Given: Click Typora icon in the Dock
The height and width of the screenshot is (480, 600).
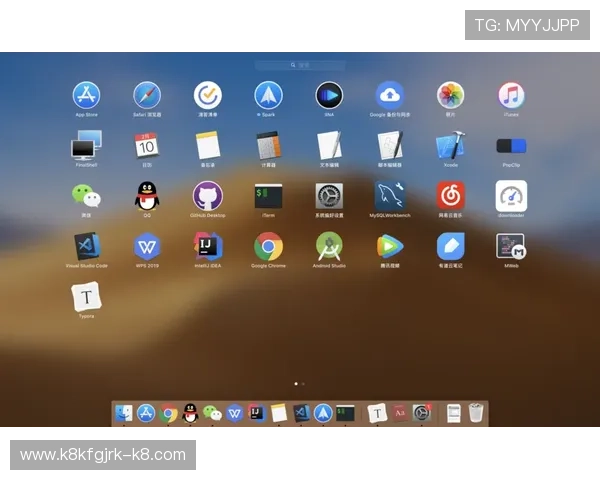Looking at the screenshot, I should (x=377, y=413).
